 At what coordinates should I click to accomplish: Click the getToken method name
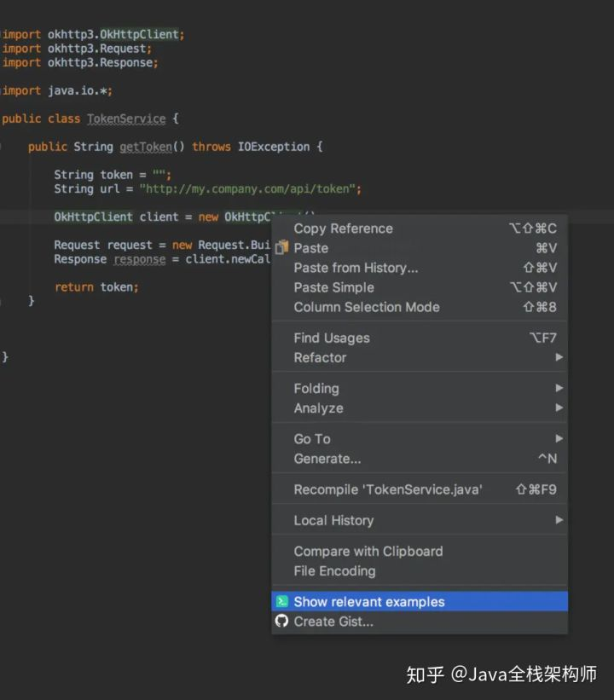pos(146,147)
